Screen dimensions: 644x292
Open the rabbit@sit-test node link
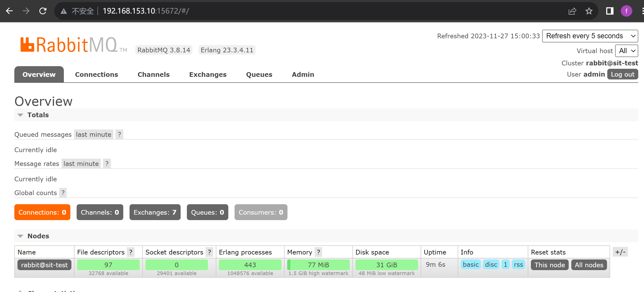point(44,265)
